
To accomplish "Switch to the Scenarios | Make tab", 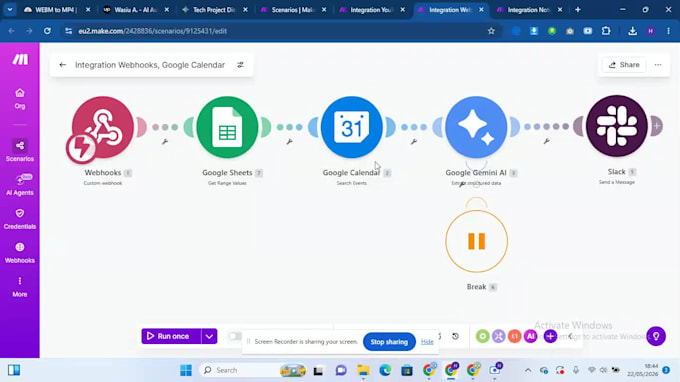I will pos(293,10).
